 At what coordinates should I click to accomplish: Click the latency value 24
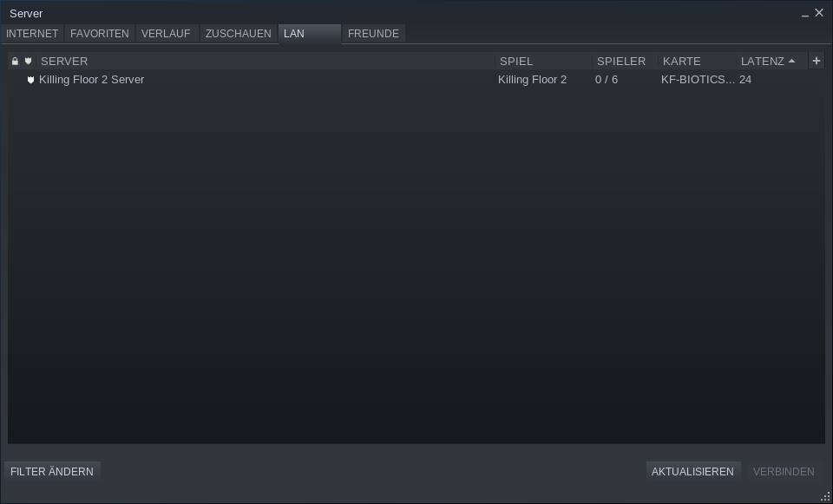point(745,80)
